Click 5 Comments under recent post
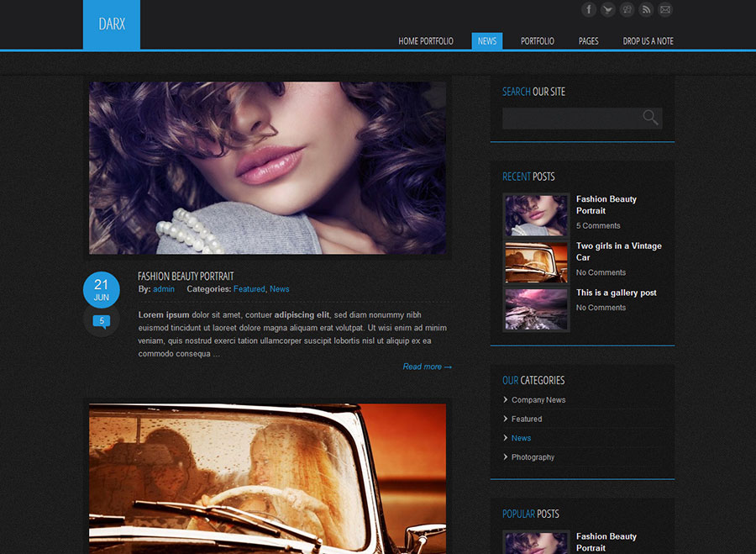Screen dimensions: 756x554 pyautogui.click(x=598, y=226)
